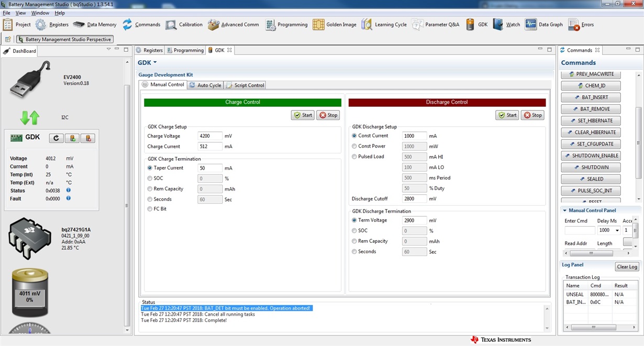Click the Discharge Cutoff input field
This screenshot has height=346, width=644.
coord(414,199)
